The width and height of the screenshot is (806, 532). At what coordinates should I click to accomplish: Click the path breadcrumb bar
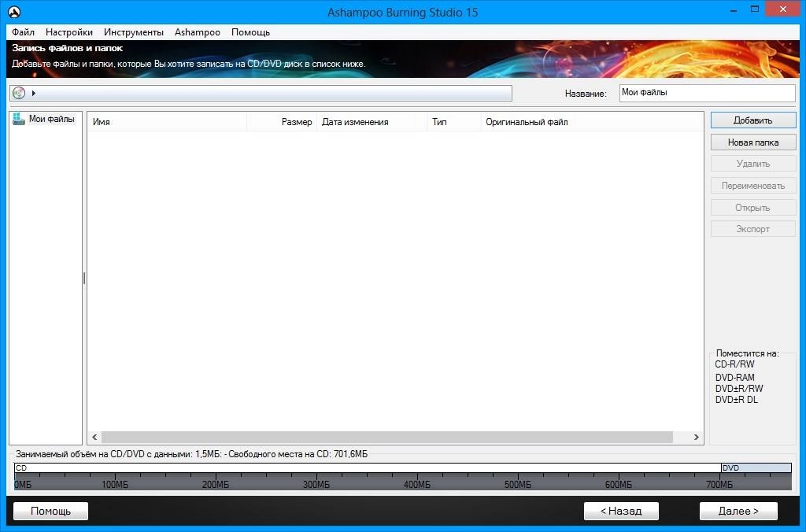click(x=261, y=93)
